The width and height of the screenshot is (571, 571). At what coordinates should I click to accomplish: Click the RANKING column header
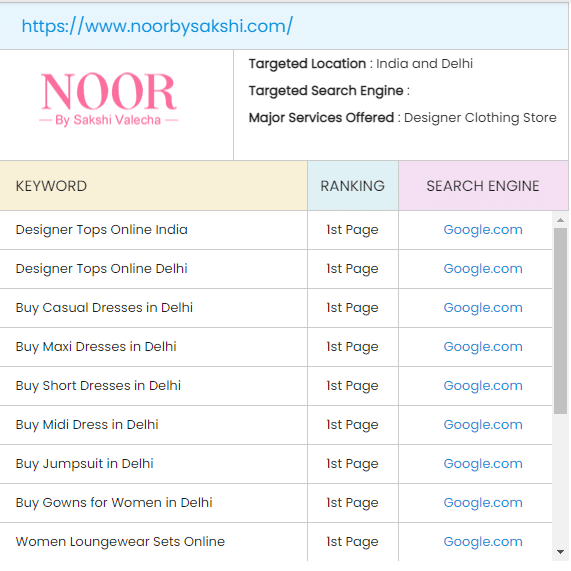353,186
